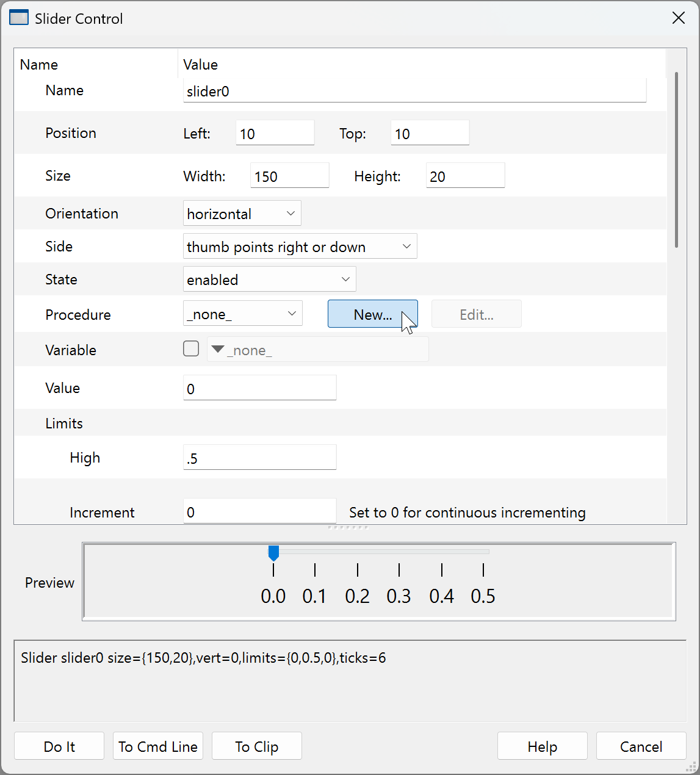Click the To Cmd Line button

click(x=158, y=746)
